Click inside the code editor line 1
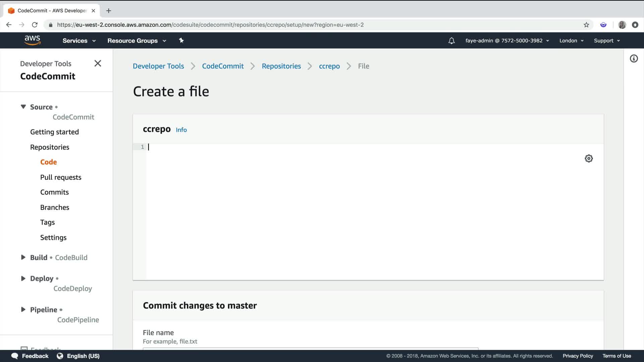 (302, 147)
